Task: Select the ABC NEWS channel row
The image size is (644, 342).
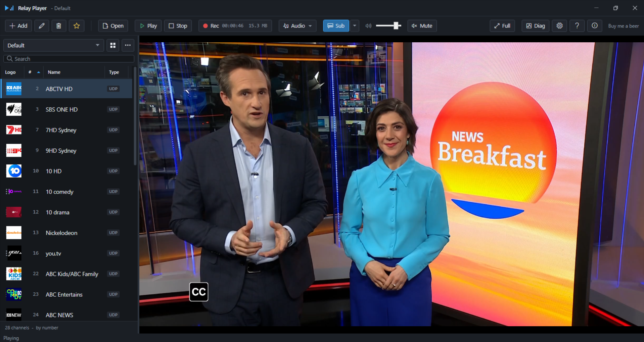Action: coord(66,315)
